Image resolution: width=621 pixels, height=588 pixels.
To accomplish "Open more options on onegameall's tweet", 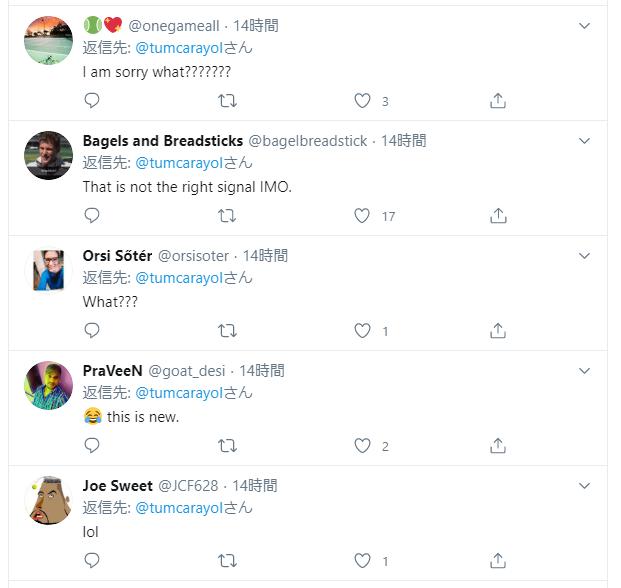I will pos(585,26).
